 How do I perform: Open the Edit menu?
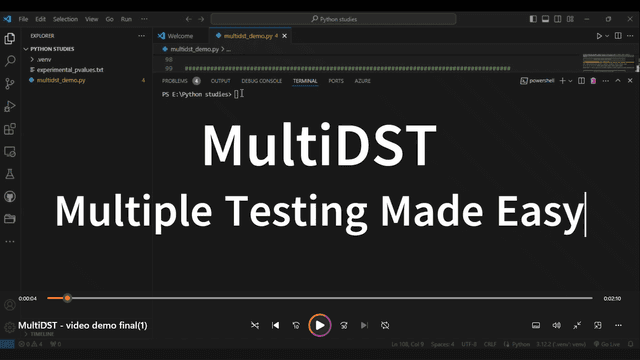40,19
